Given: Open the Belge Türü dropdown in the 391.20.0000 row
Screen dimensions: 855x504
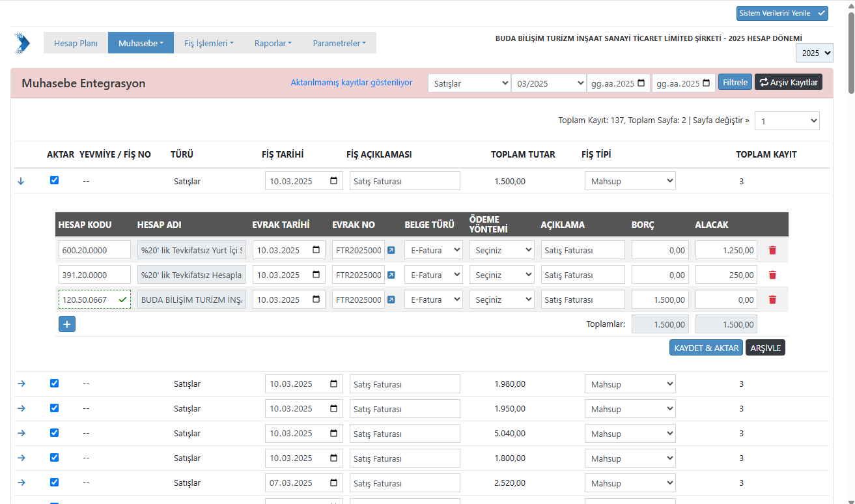Looking at the screenshot, I should coord(433,275).
